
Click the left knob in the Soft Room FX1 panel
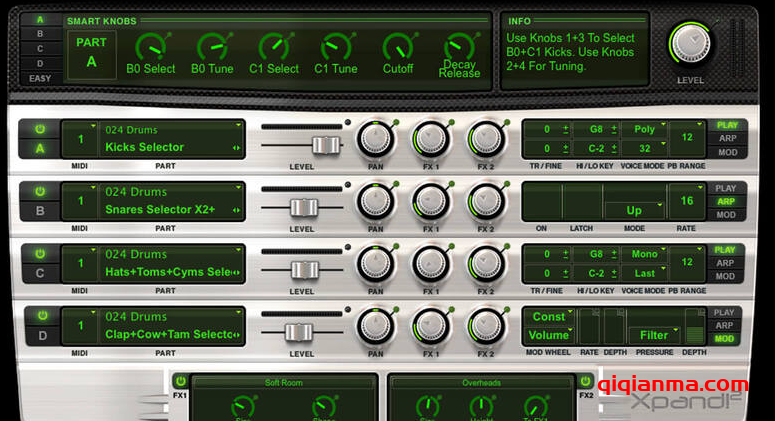pyautogui.click(x=243, y=407)
